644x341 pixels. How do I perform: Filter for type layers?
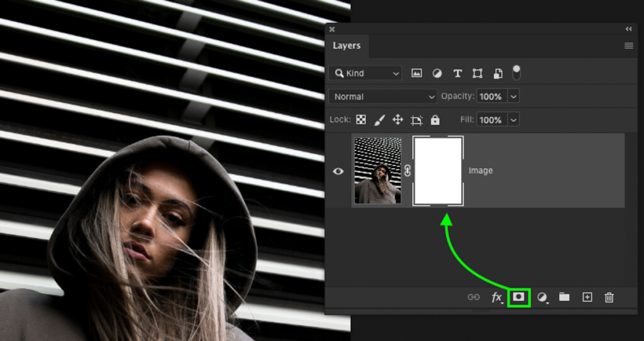pyautogui.click(x=457, y=73)
